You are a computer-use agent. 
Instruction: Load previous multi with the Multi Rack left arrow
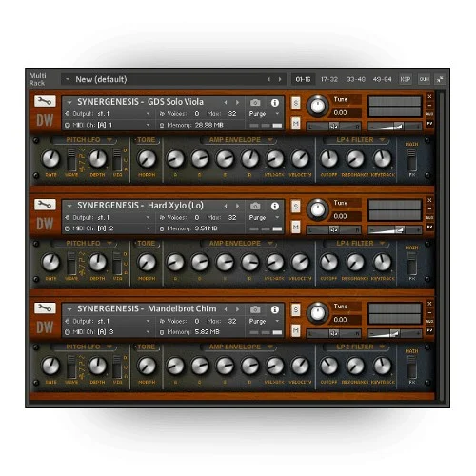click(x=268, y=79)
